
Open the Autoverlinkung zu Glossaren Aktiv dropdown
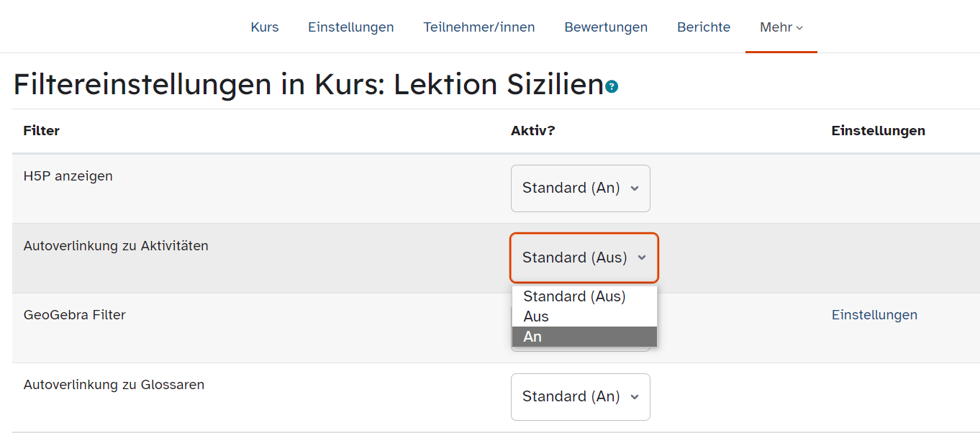581,397
